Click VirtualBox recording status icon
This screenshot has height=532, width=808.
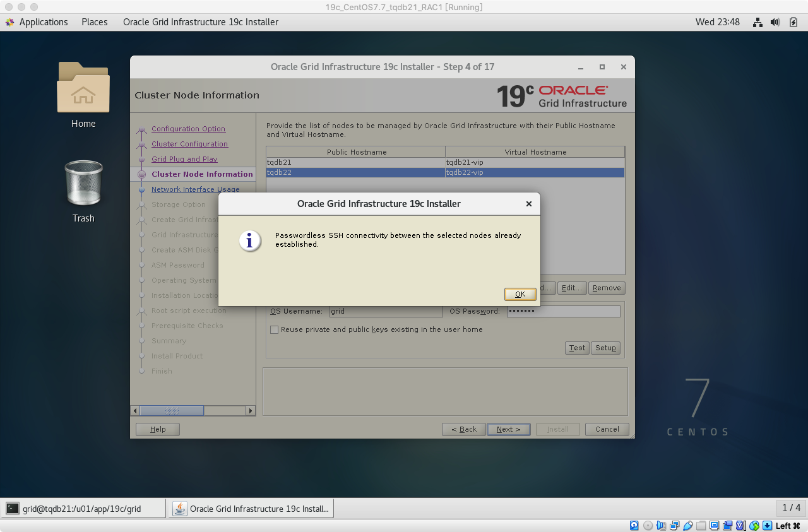point(728,526)
